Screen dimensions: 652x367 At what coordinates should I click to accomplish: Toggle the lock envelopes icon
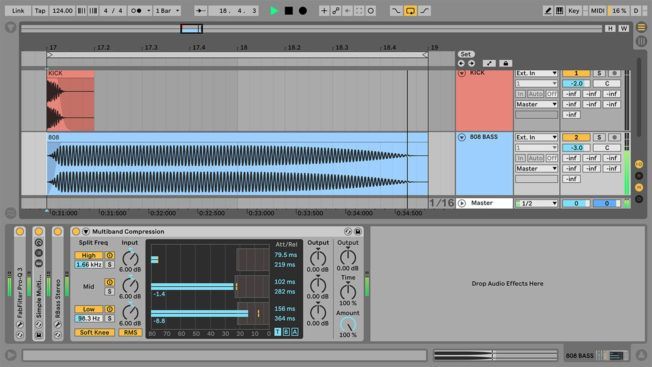506,63
